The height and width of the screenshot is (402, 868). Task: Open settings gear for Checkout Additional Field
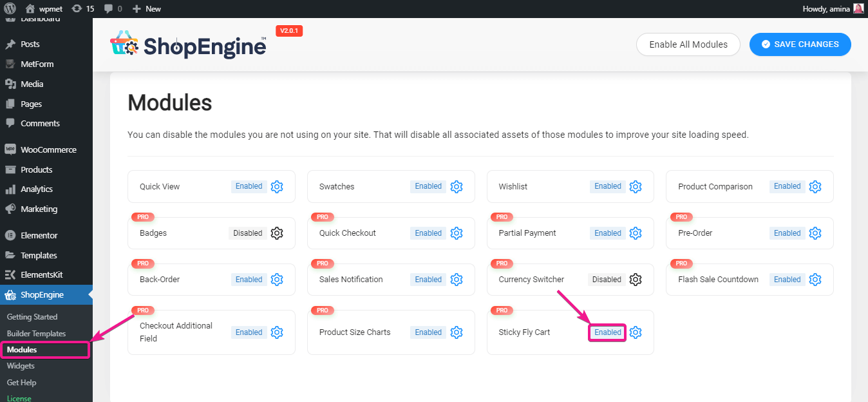click(277, 332)
